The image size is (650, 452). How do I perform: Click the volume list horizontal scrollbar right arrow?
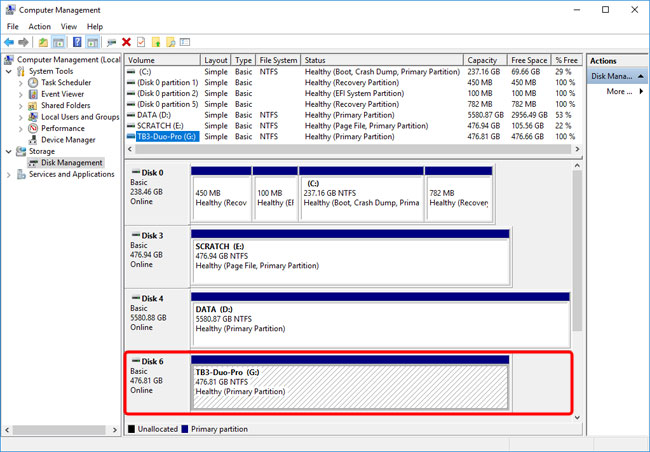pos(577,149)
